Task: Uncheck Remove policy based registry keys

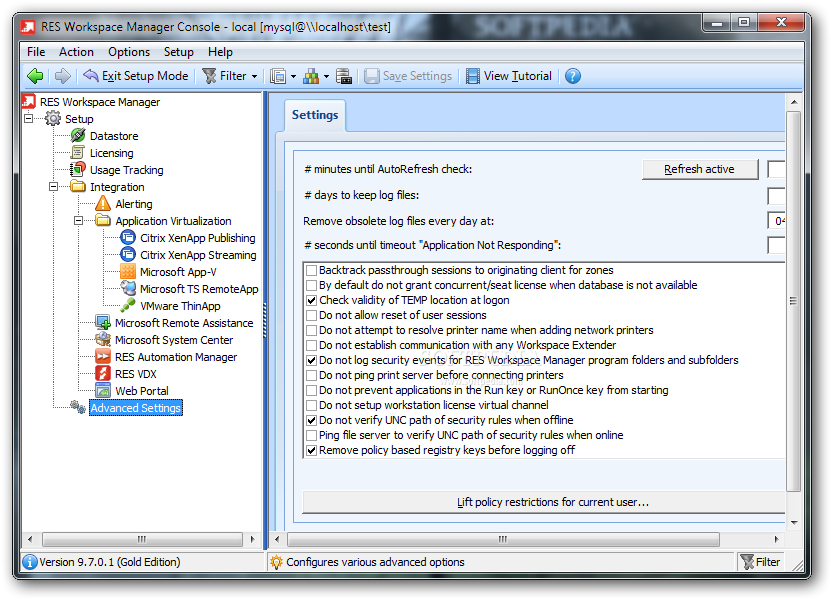Action: tap(311, 450)
